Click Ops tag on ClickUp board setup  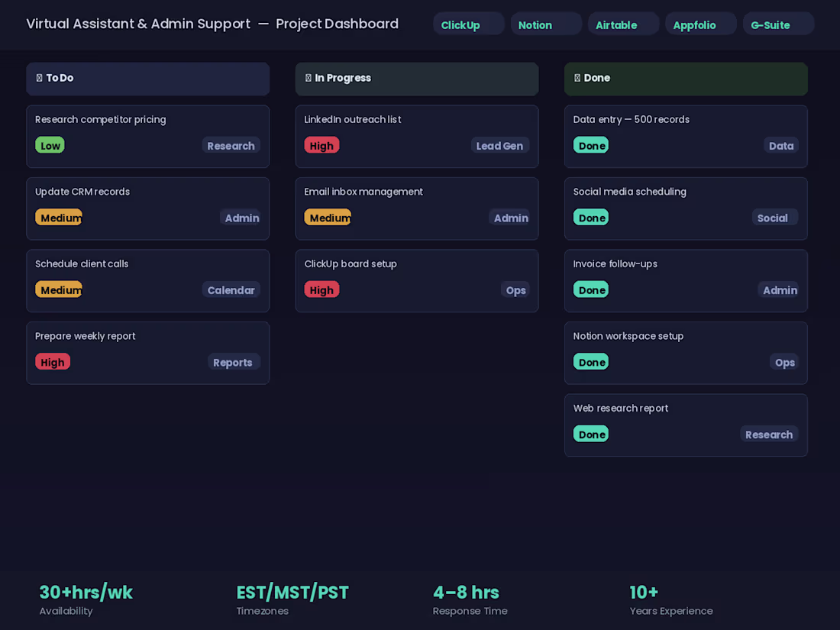click(x=515, y=290)
